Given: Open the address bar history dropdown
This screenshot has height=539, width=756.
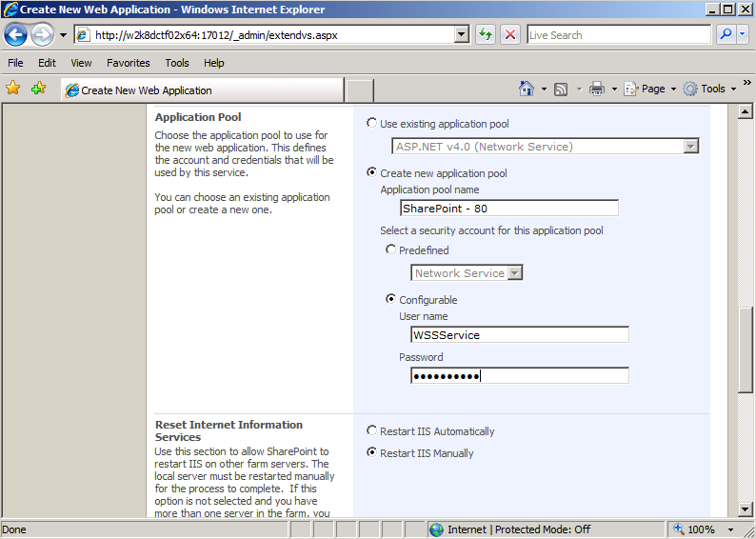Looking at the screenshot, I should (x=462, y=34).
